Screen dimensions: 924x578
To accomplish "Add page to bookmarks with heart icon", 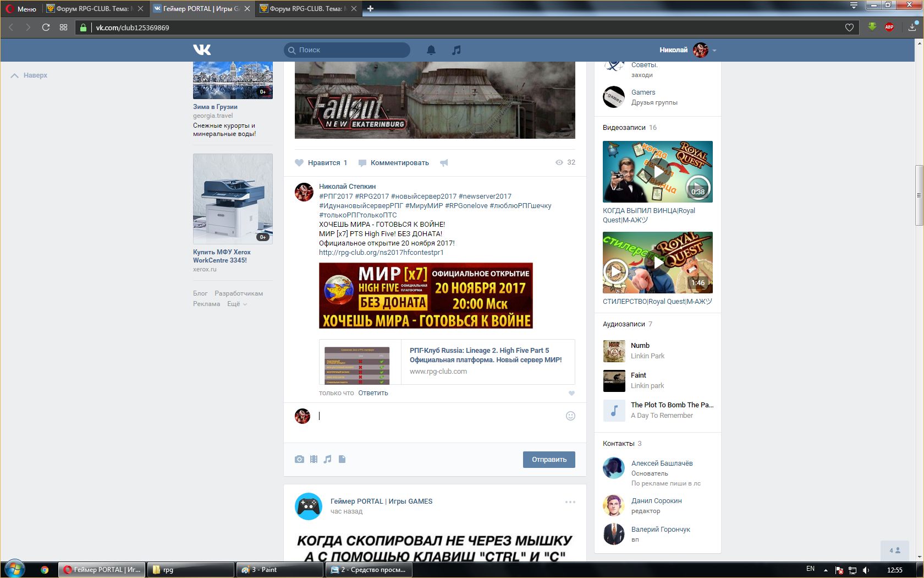I will point(849,28).
